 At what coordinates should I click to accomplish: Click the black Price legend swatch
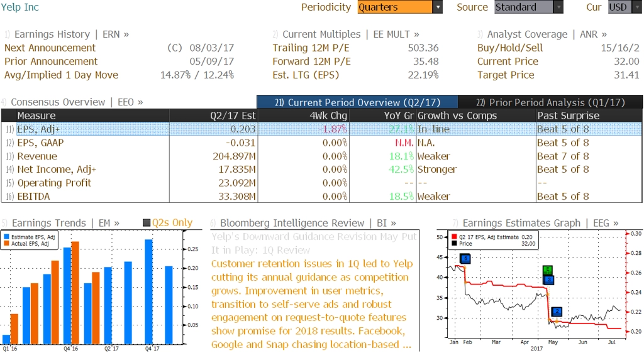click(x=454, y=244)
